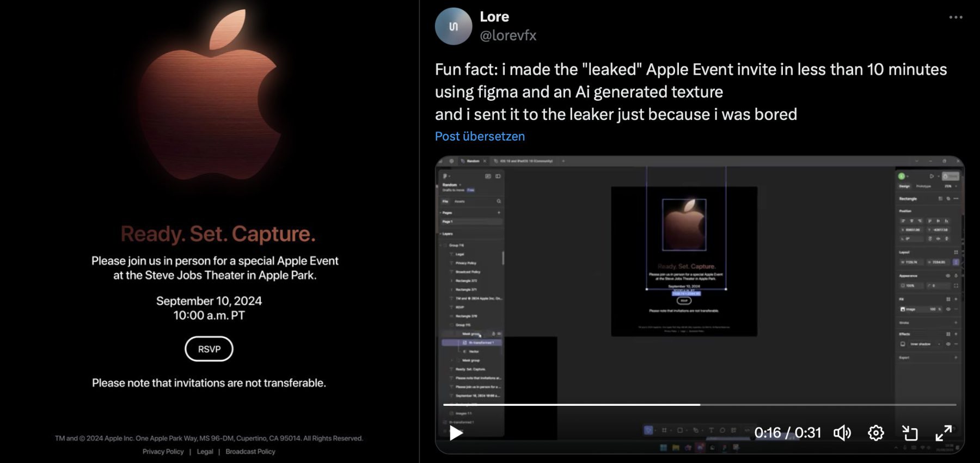Screen dimensions: 980x463
Task: Click plus icon to add Figma page
Action: 499,212
